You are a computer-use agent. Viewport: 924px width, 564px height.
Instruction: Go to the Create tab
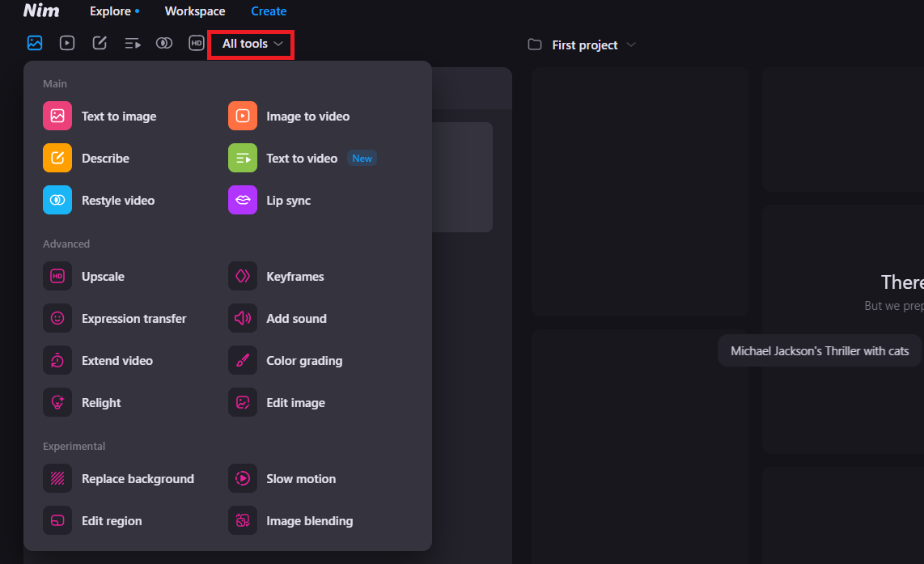269,11
